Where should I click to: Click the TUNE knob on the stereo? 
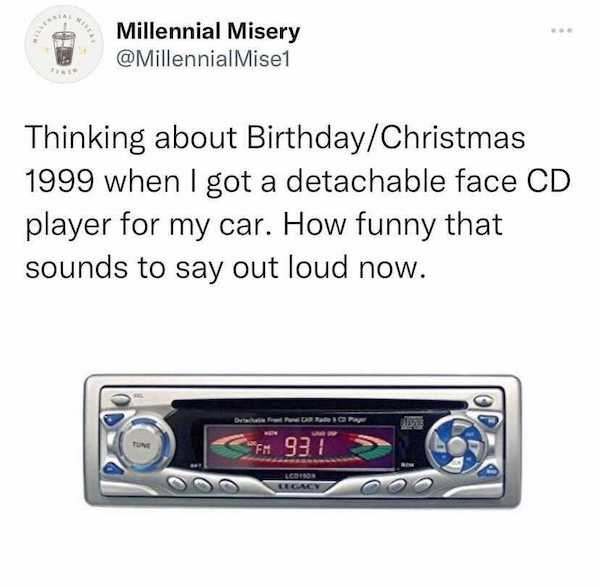pos(142,445)
